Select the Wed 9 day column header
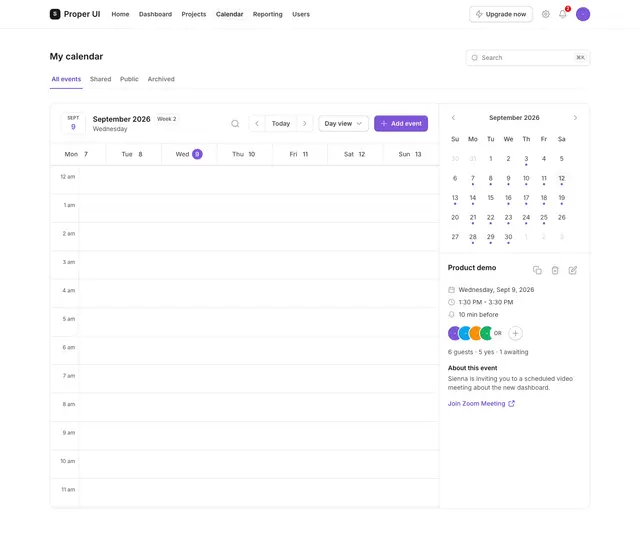 click(x=189, y=154)
